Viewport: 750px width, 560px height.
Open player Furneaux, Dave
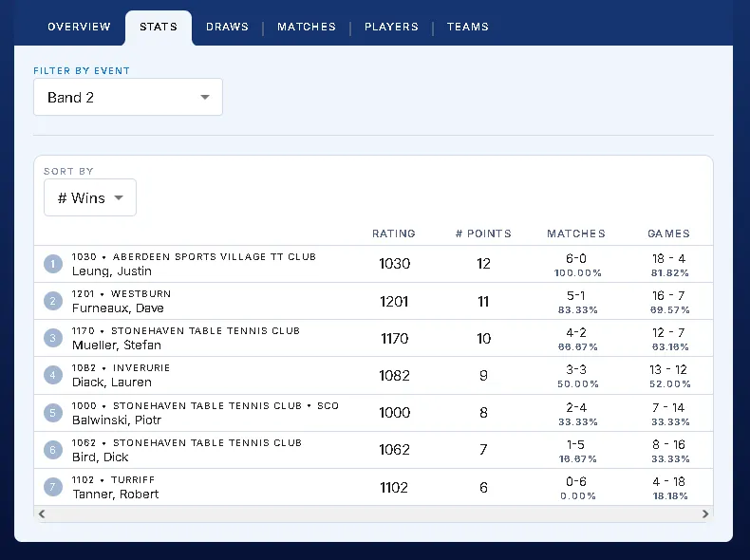click(x=118, y=308)
